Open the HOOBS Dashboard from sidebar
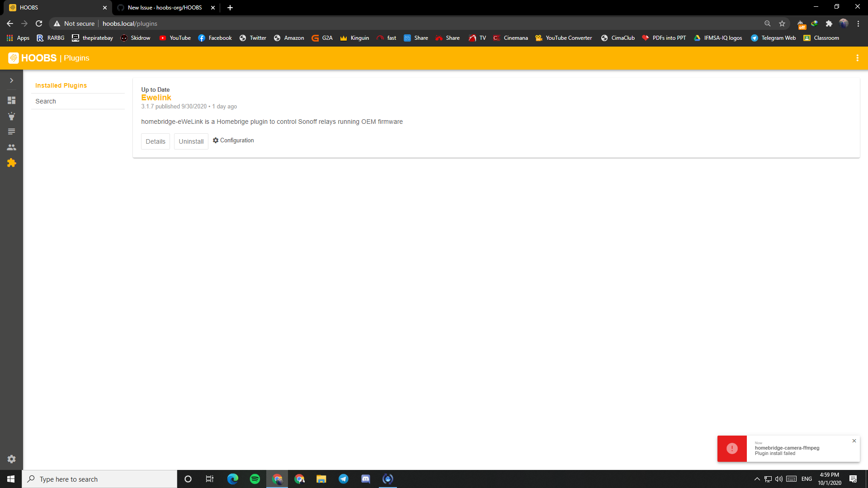868x488 pixels. coord(12,100)
